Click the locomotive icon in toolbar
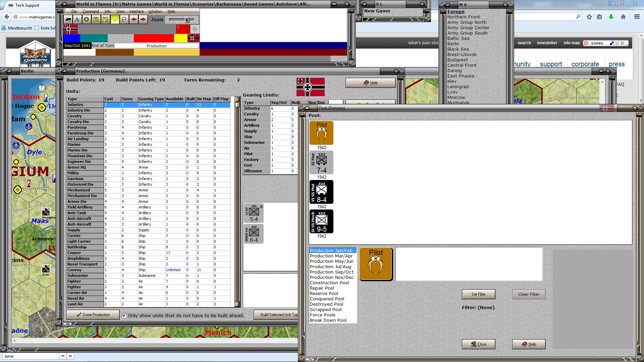The image size is (644, 362). [68, 19]
